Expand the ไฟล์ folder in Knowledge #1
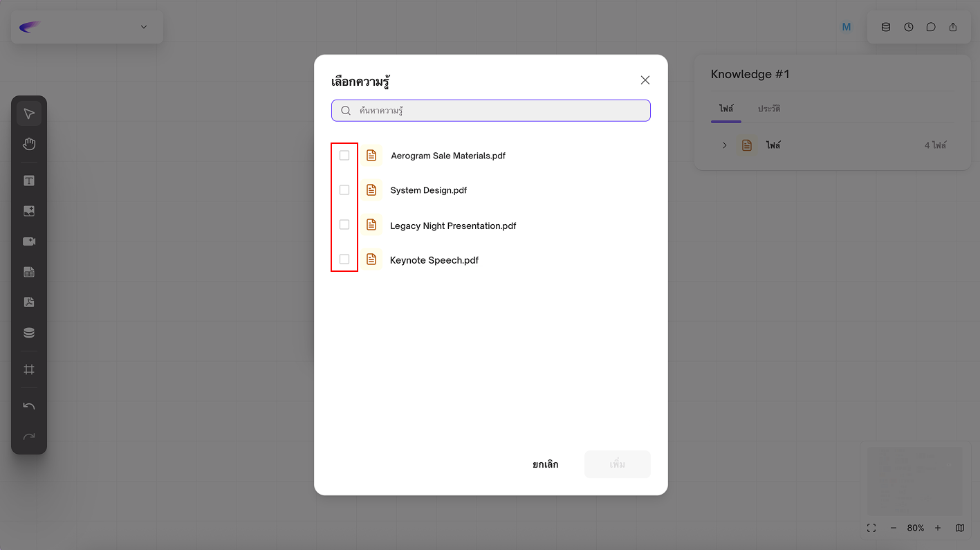980x550 pixels. tap(724, 145)
